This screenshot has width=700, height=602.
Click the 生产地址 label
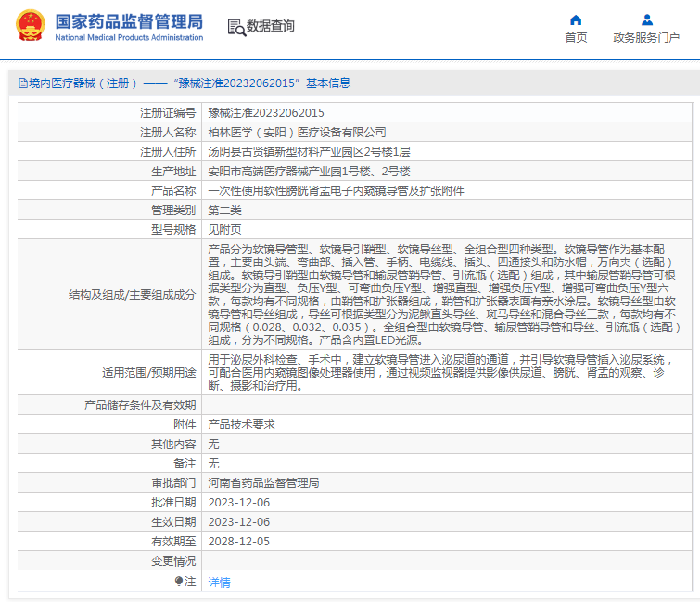point(173,172)
